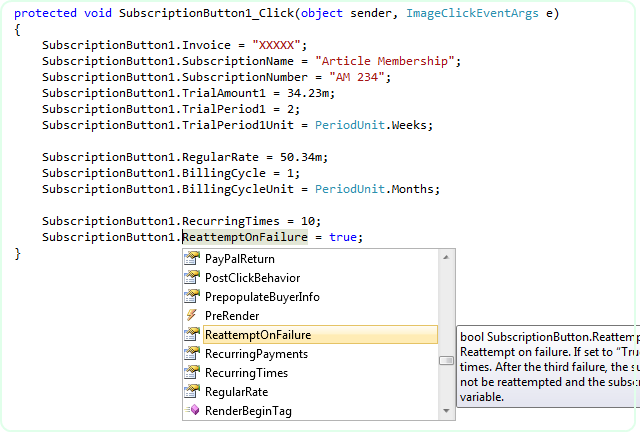640x432 pixels.
Task: Click the object keyword in parameters
Action: coord(322,13)
